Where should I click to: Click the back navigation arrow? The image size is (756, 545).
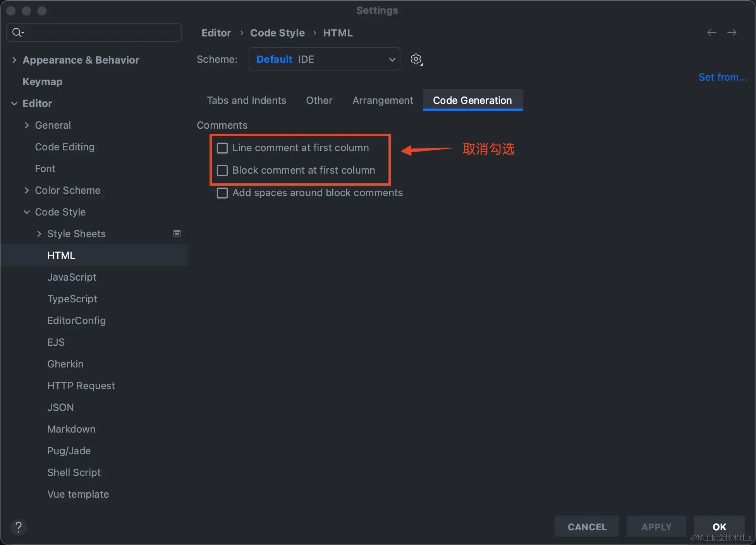711,33
